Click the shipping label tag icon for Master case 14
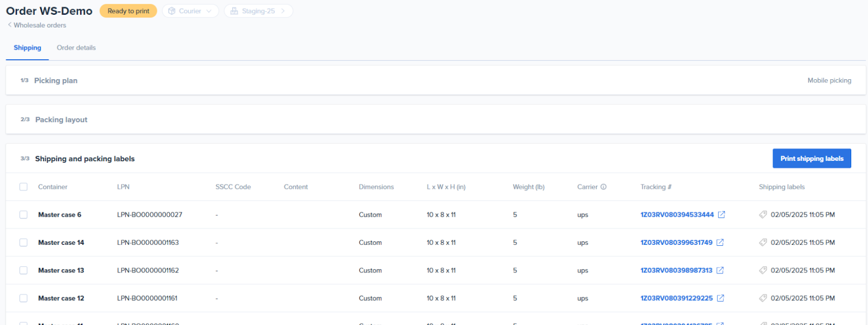Image resolution: width=868 pixels, height=325 pixels. (x=763, y=243)
